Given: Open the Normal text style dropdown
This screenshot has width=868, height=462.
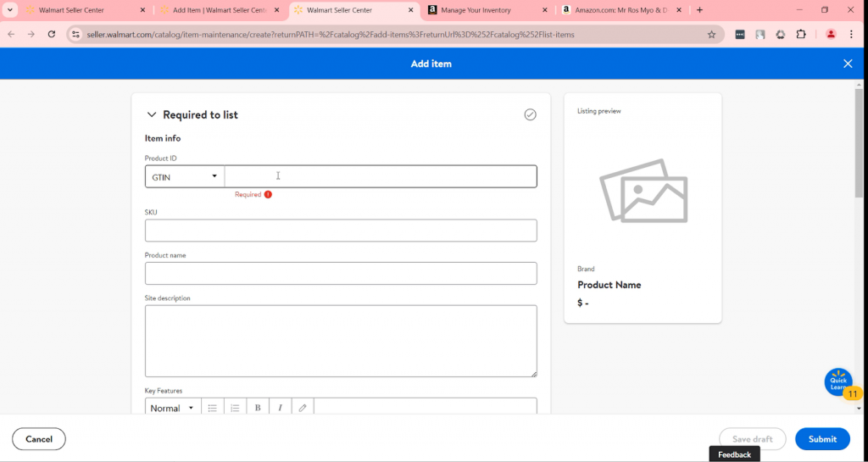Looking at the screenshot, I should click(172, 408).
